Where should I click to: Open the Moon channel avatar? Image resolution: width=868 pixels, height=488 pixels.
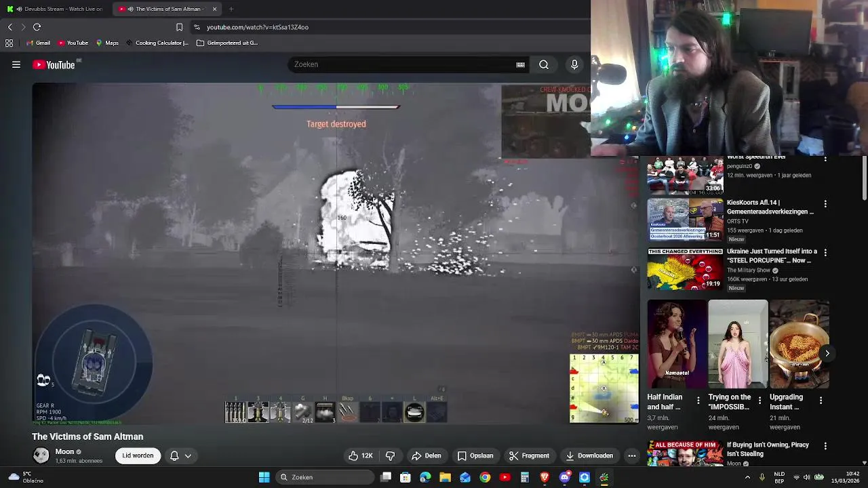41,455
